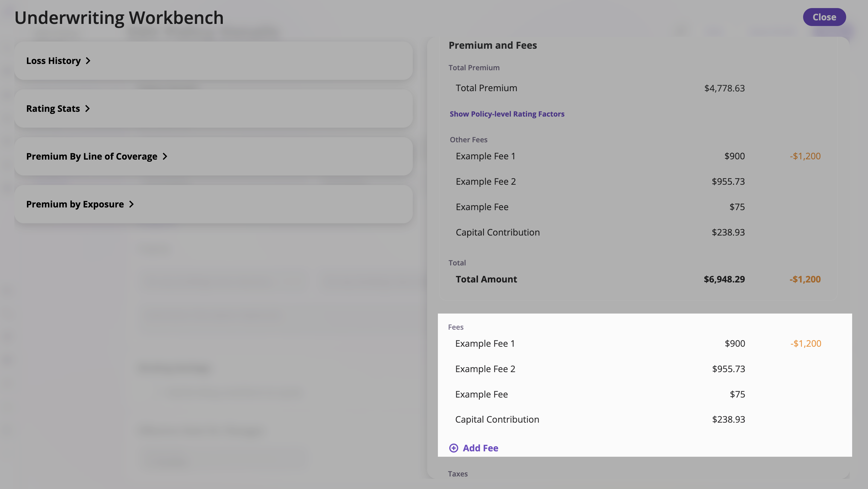Click the plus circle Add Fee icon
Image resolution: width=868 pixels, height=489 pixels.
(453, 448)
